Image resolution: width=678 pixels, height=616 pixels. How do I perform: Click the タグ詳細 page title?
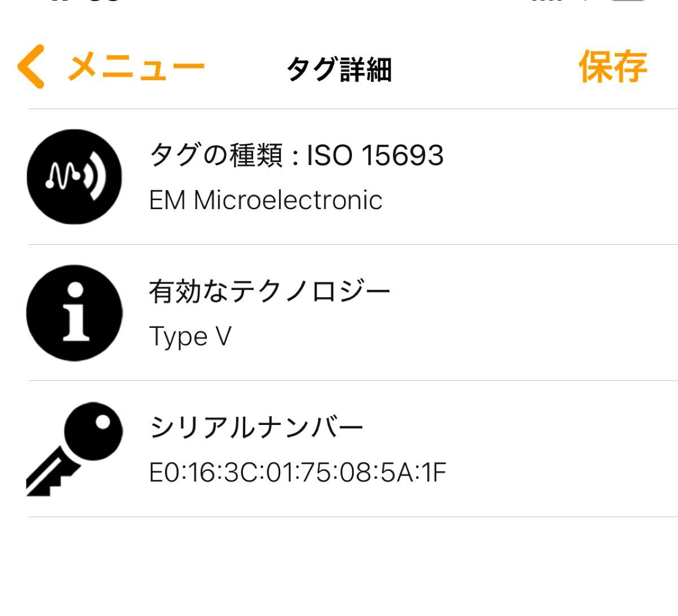point(339,70)
